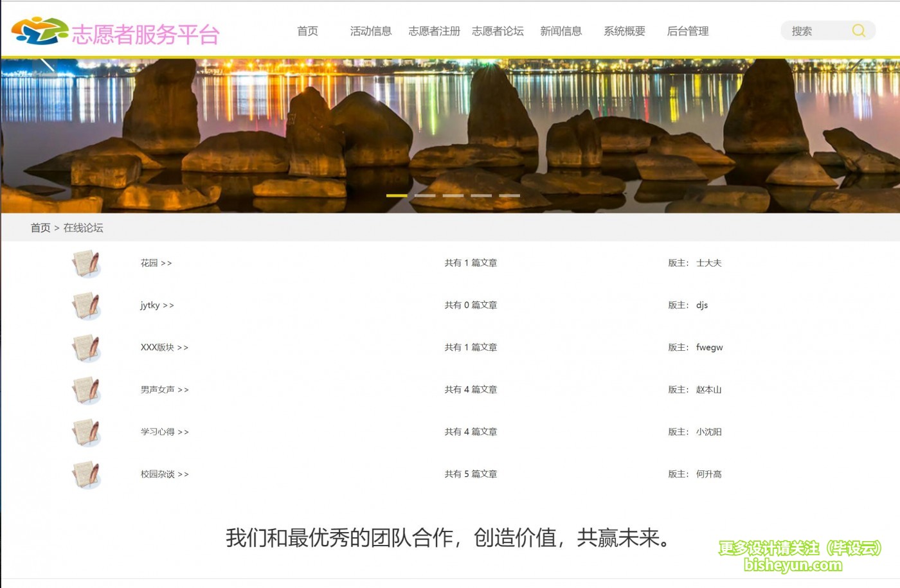The height and width of the screenshot is (588, 900).
Task: Open the XXX版块 >> forum board
Action: point(165,348)
